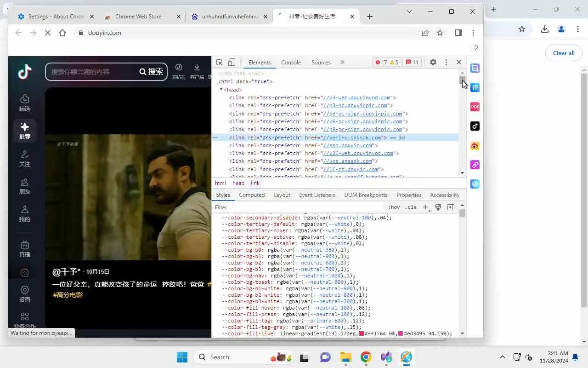Switch to the Sources tab
The image size is (588, 368).
[x=321, y=63]
